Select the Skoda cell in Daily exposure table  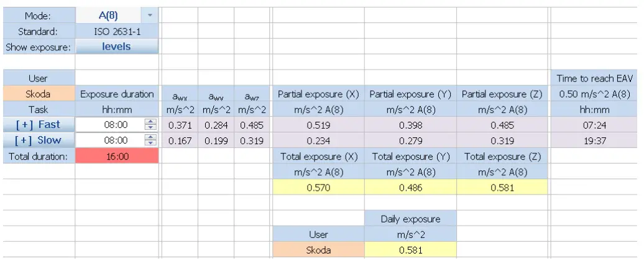click(318, 250)
